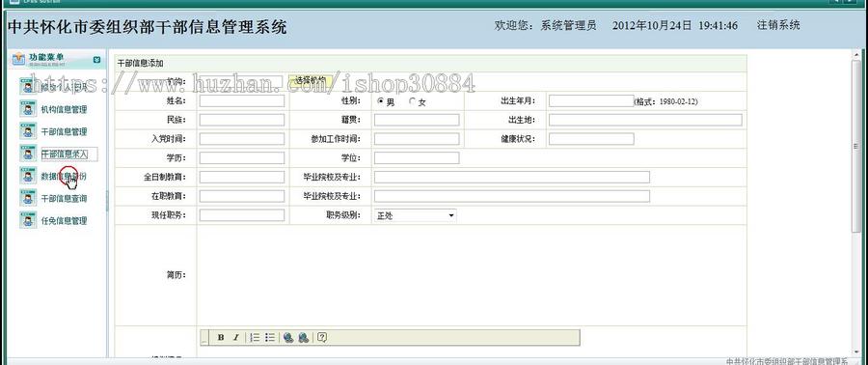Click into the 全日制教育 input field
868x365 pixels.
click(x=242, y=178)
